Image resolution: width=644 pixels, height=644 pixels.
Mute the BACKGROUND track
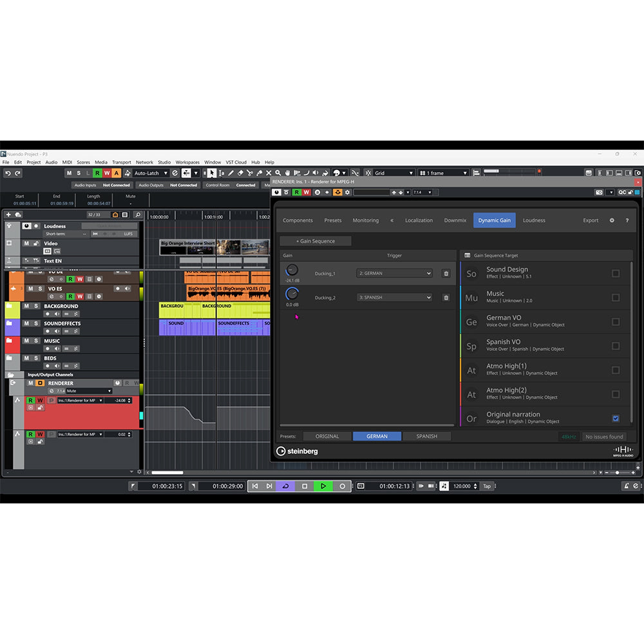26,306
